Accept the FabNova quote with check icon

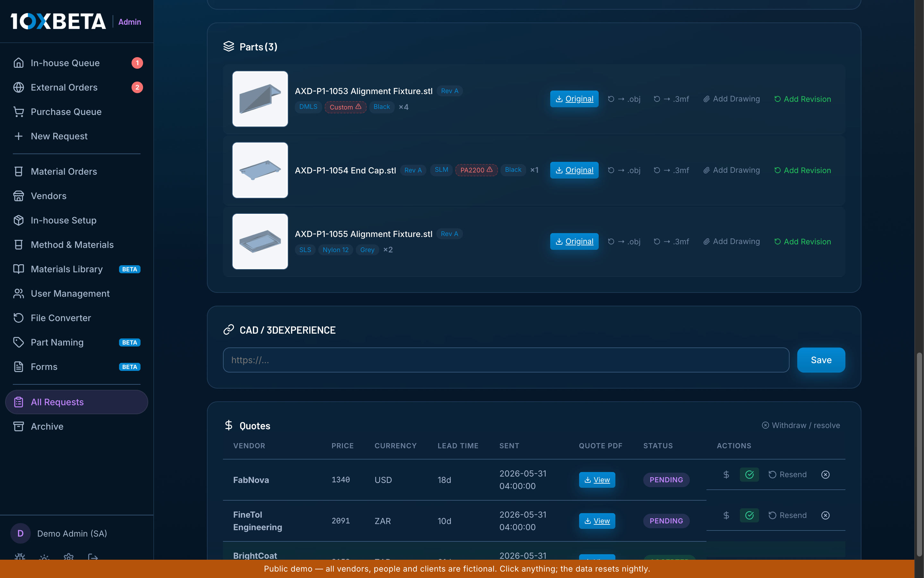[x=749, y=475]
